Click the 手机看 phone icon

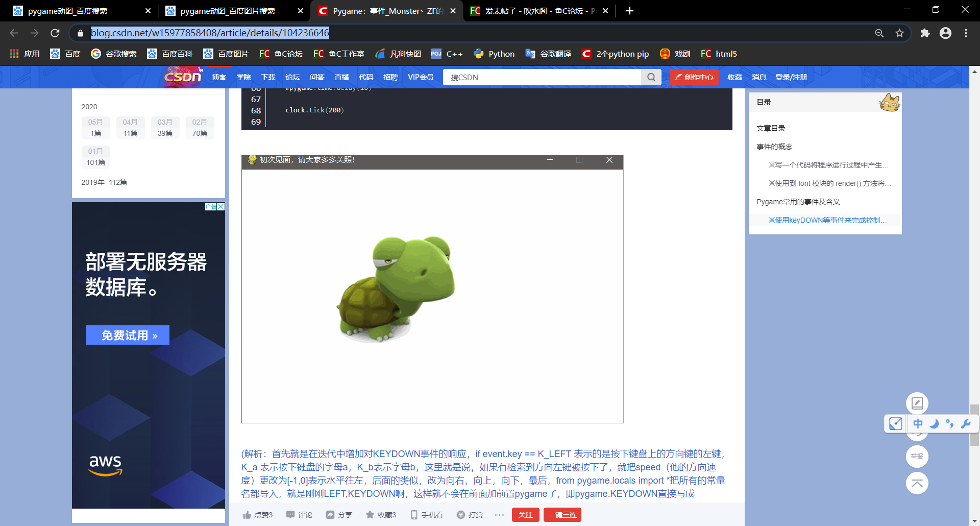414,515
